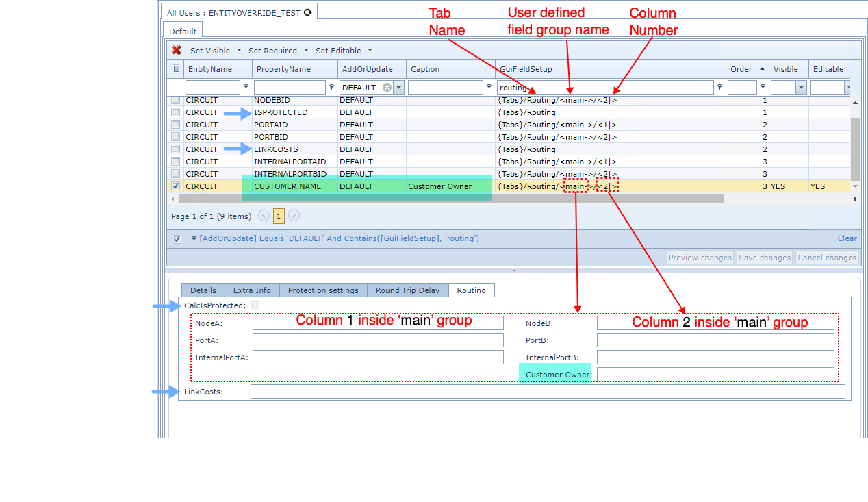868x502 pixels.
Task: Click the filter icon for EntityName column
Action: point(246,88)
